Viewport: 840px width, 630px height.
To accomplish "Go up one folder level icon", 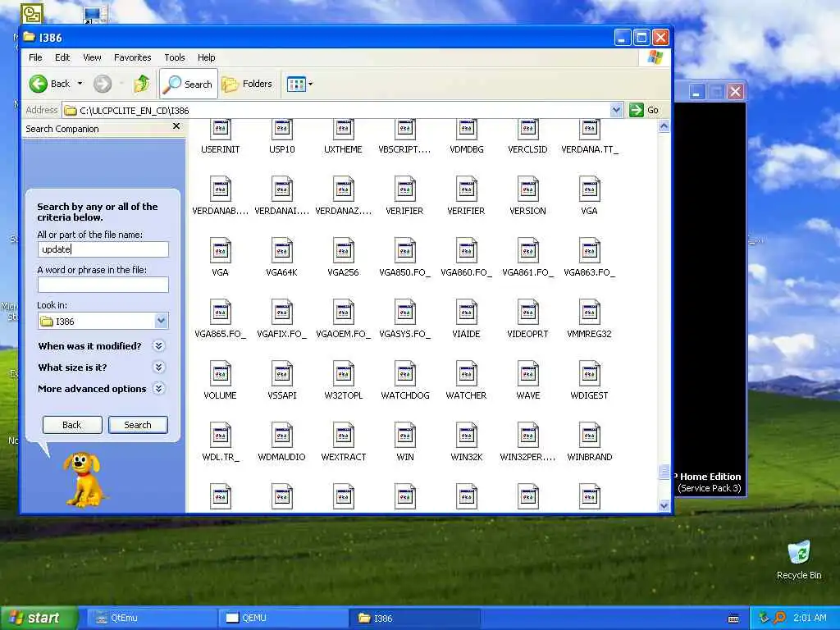I will point(142,84).
